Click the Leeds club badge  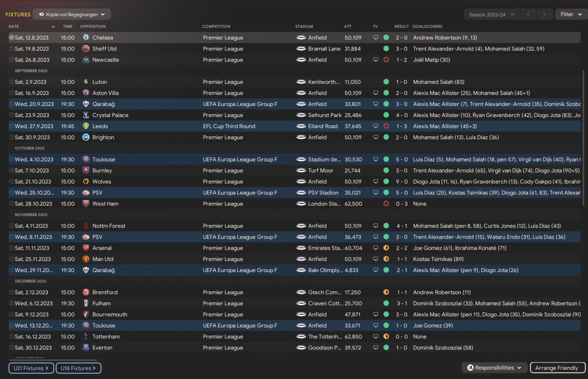tap(86, 126)
